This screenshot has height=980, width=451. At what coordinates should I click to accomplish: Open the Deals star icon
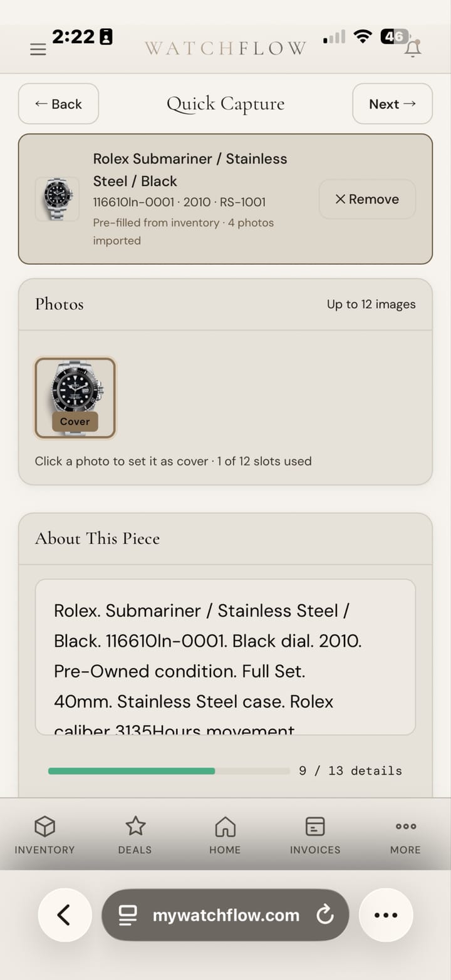tap(135, 827)
